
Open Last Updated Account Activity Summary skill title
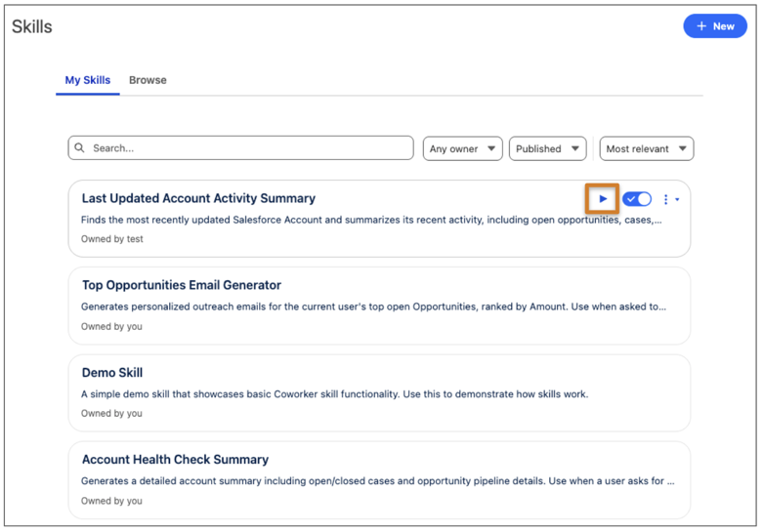pyautogui.click(x=198, y=198)
